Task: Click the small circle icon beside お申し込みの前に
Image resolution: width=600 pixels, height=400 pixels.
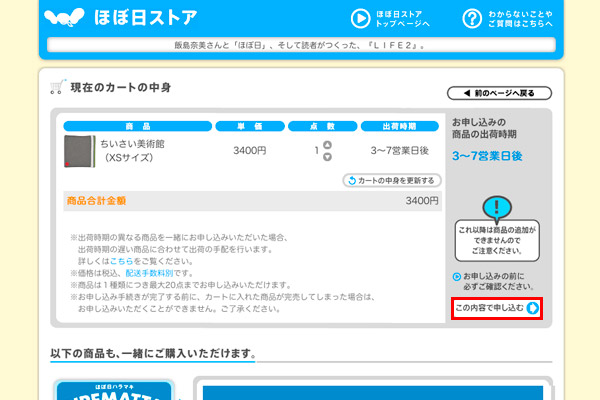Action: coord(457,277)
